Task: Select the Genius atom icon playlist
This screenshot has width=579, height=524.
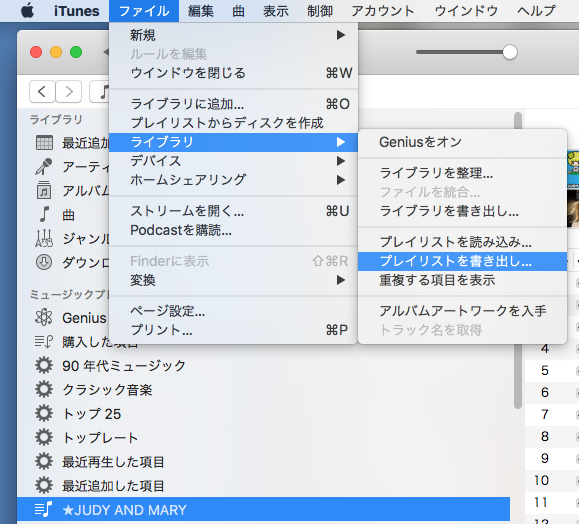Action: pyautogui.click(x=44, y=317)
